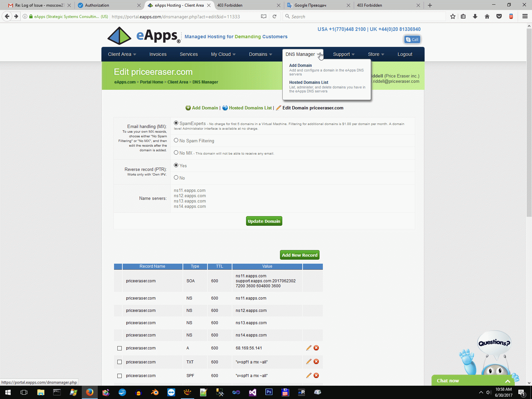This screenshot has height=399, width=532.
Task: Open a new browser tab with plus
Action: [430, 5]
